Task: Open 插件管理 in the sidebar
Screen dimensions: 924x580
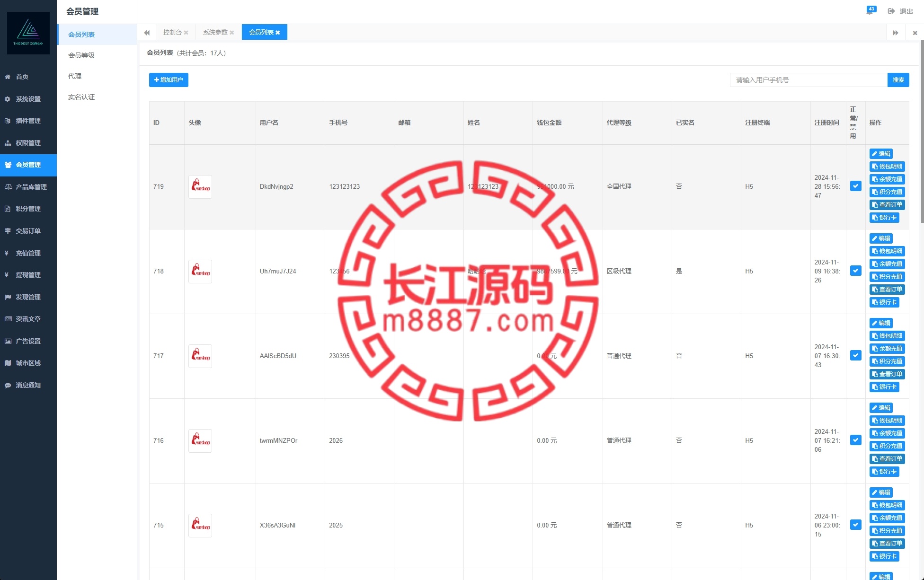Action: click(28, 121)
